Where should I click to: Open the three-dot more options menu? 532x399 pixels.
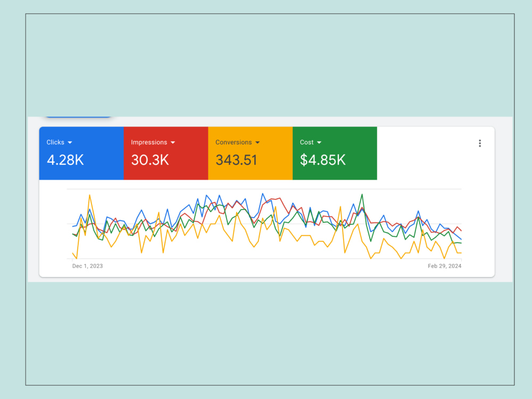[480, 143]
